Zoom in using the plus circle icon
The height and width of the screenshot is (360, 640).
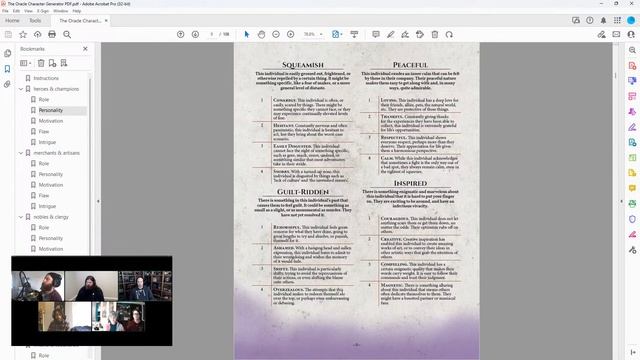click(x=291, y=34)
